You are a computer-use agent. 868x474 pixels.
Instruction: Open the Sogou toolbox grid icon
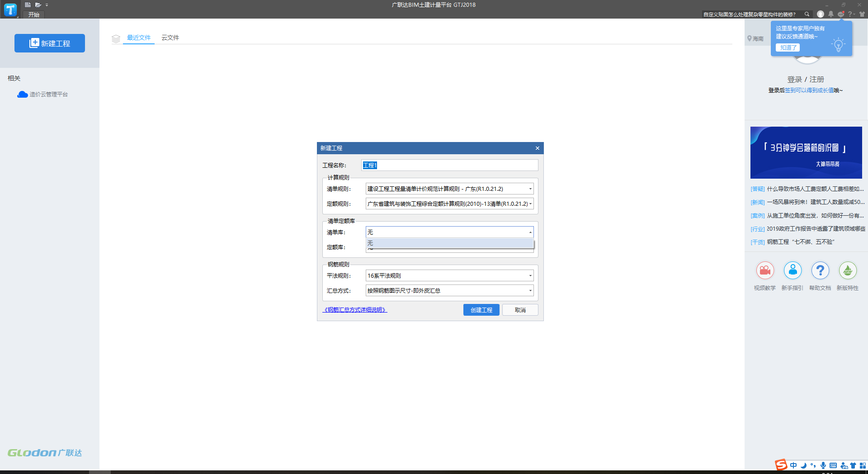[x=863, y=465]
